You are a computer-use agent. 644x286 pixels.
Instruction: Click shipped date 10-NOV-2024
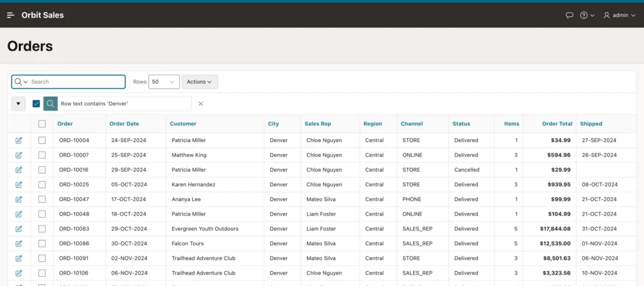[x=599, y=273]
